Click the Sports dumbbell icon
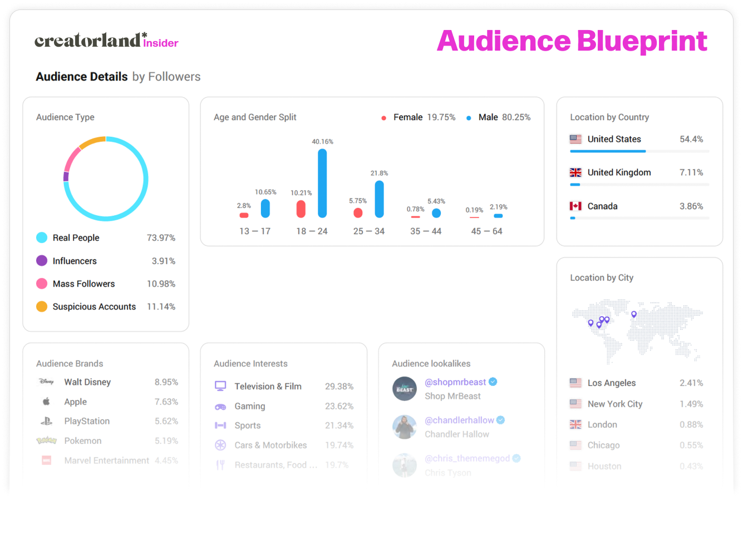This screenshot has height=560, width=743. pos(220,425)
